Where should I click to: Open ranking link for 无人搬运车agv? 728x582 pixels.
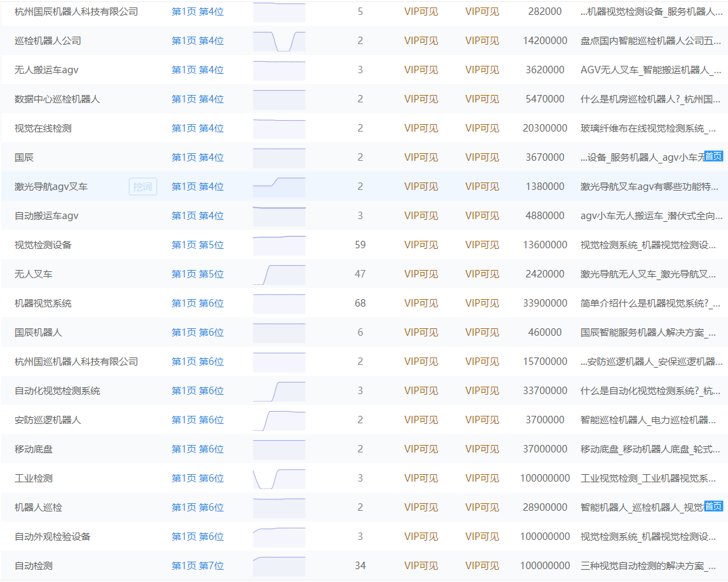tap(198, 70)
